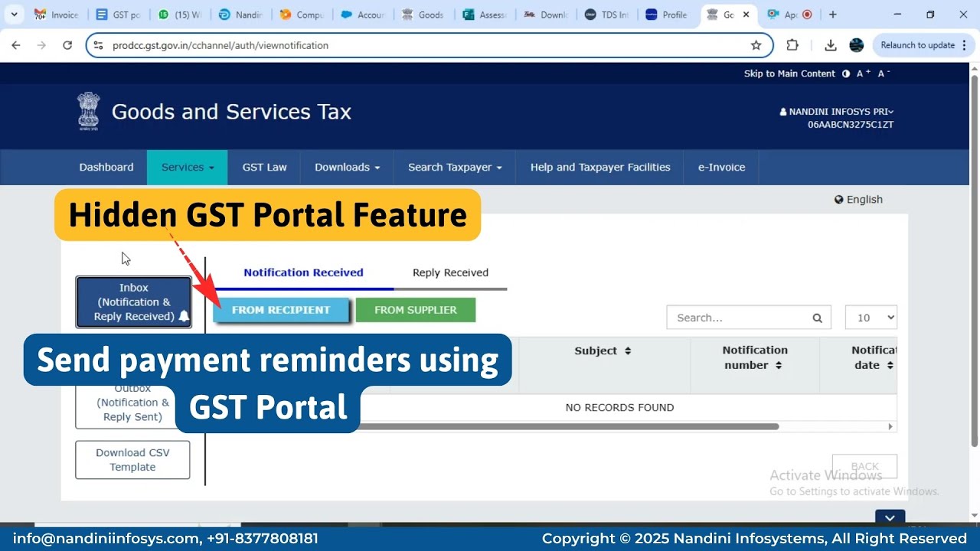This screenshot has width=980, height=551.
Task: Open the e-Invoice menu item
Action: [721, 167]
